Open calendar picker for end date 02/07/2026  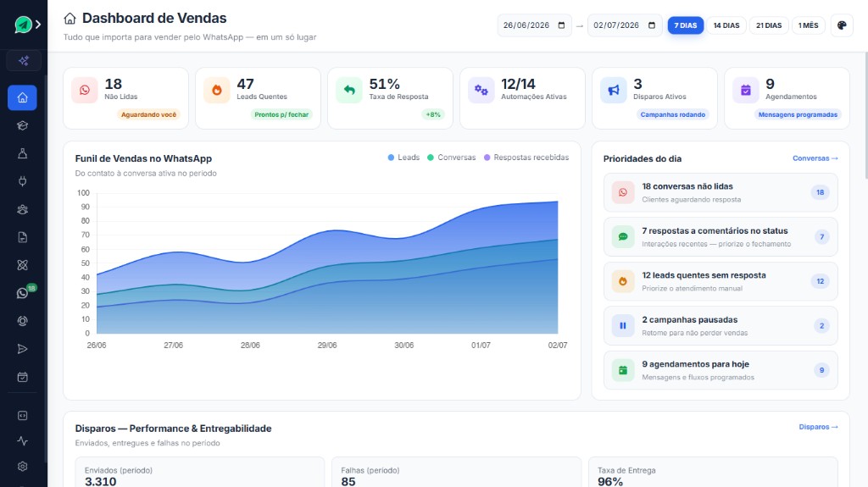[652, 25]
